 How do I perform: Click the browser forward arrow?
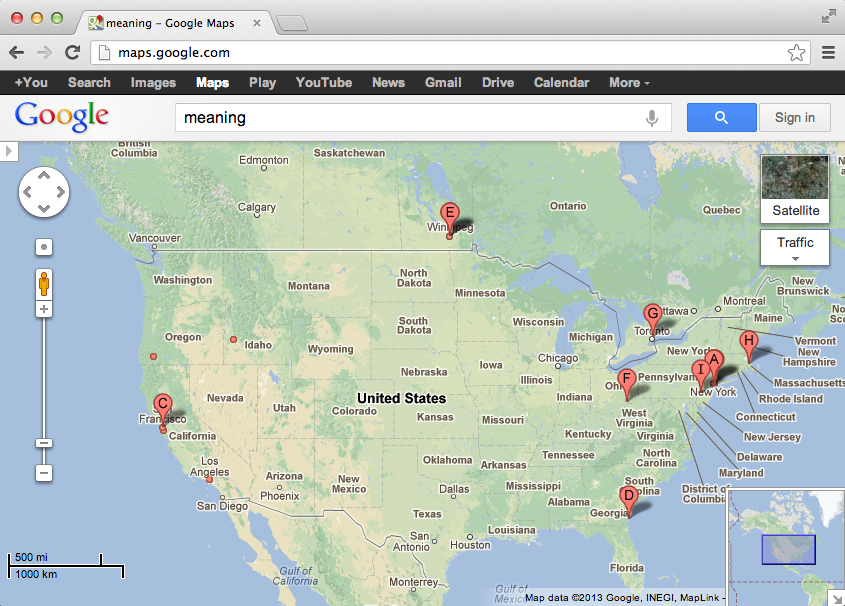[44, 52]
